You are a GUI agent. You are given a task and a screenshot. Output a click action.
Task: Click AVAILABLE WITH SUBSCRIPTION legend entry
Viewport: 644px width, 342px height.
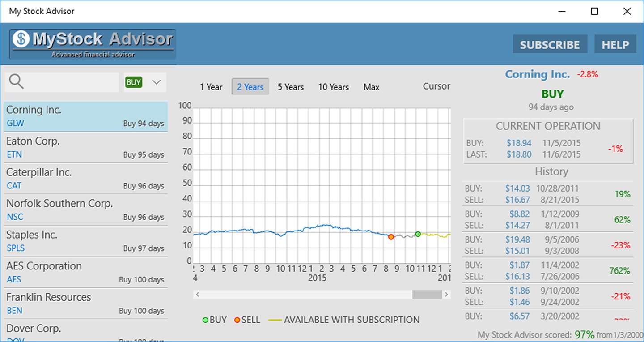pos(344,320)
